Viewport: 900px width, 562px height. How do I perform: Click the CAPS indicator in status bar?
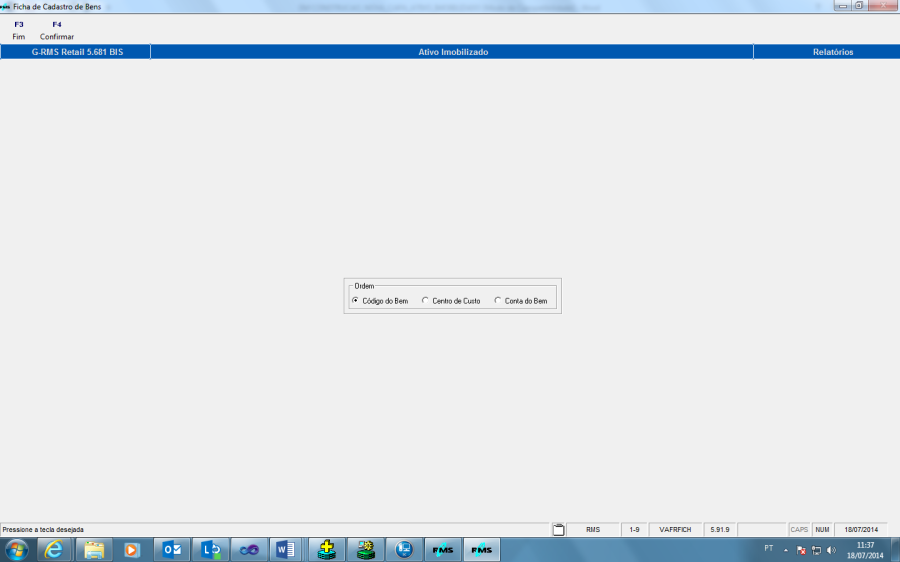[x=799, y=529]
